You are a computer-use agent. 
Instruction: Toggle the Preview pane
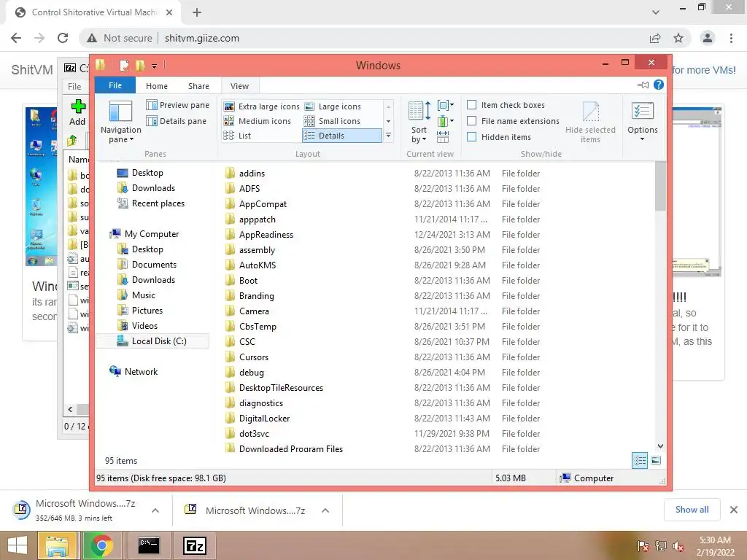(x=178, y=105)
